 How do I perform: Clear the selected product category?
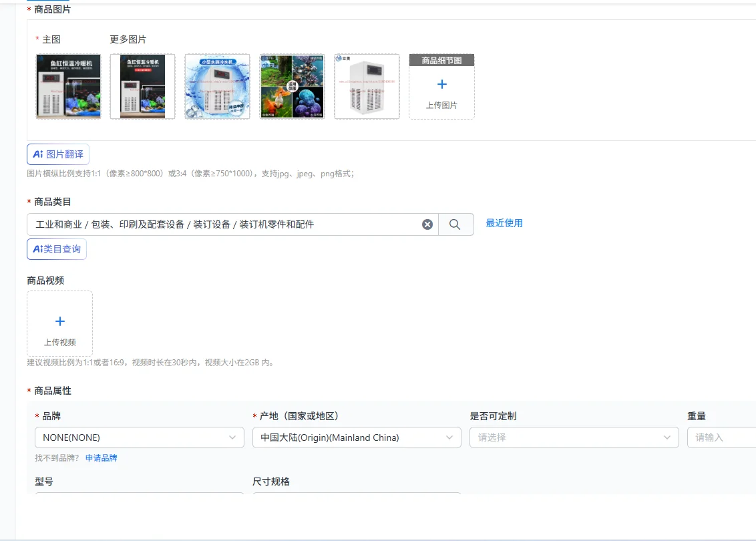pos(427,224)
